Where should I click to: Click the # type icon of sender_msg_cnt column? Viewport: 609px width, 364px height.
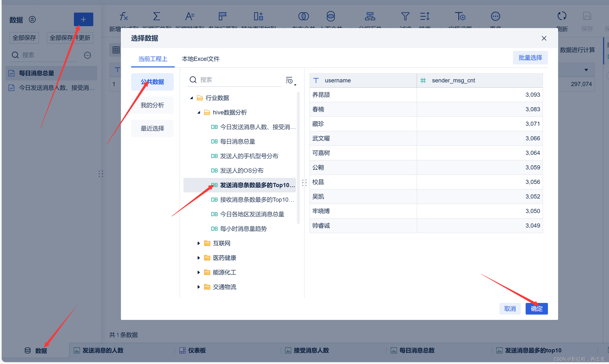[423, 80]
